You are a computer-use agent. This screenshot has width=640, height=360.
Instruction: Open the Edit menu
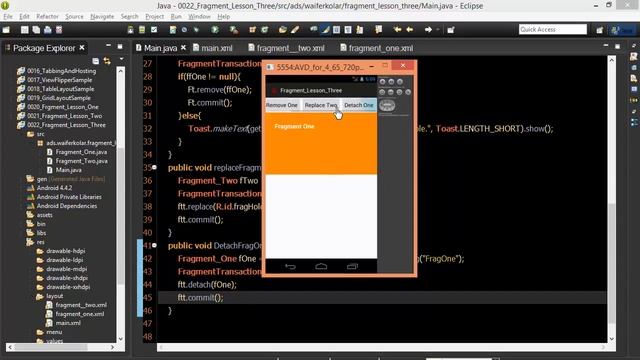click(x=24, y=16)
